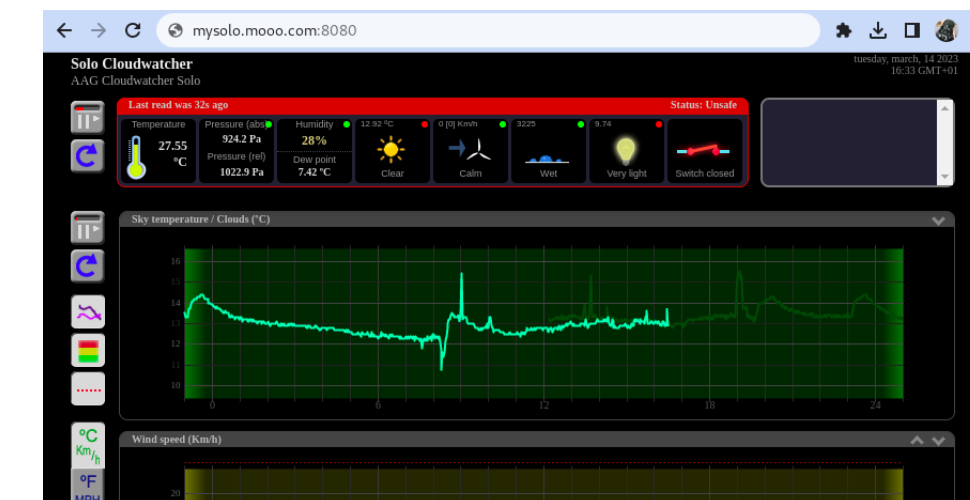Screen dimensions: 970x500
Task: Click the wind turbine Calm icon
Action: coord(470,149)
